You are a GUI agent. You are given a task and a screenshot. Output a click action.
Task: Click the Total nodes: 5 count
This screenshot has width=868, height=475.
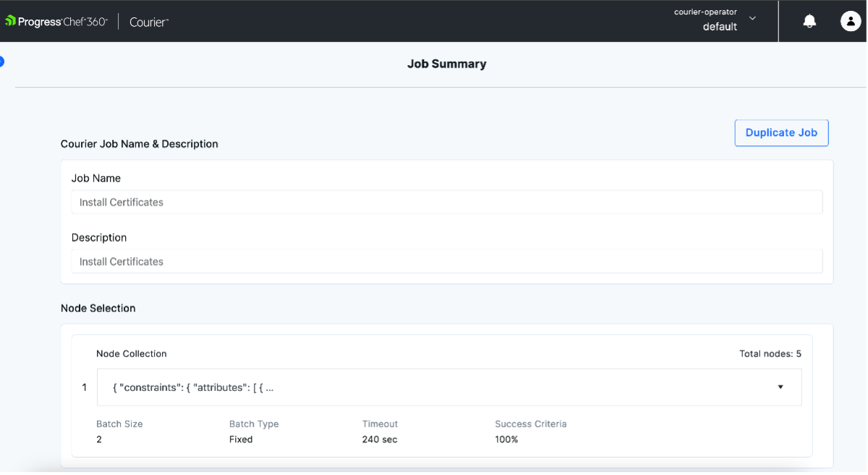click(x=770, y=354)
